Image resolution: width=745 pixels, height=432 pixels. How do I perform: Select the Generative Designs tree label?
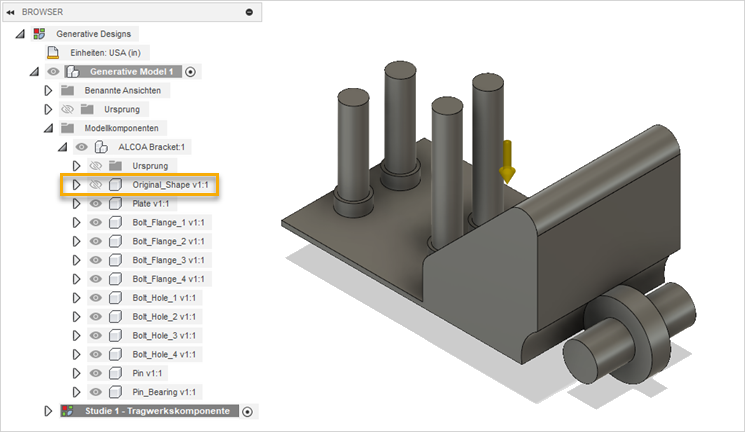point(94,34)
